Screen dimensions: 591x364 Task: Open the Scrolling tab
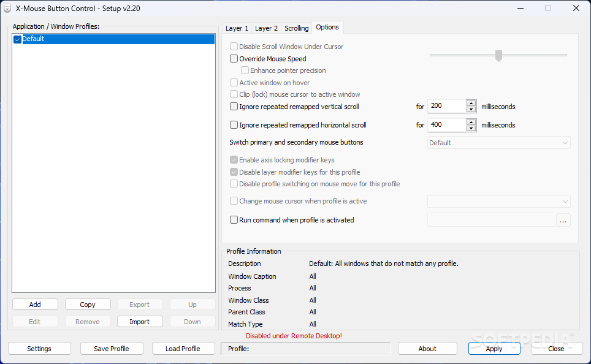[296, 28]
